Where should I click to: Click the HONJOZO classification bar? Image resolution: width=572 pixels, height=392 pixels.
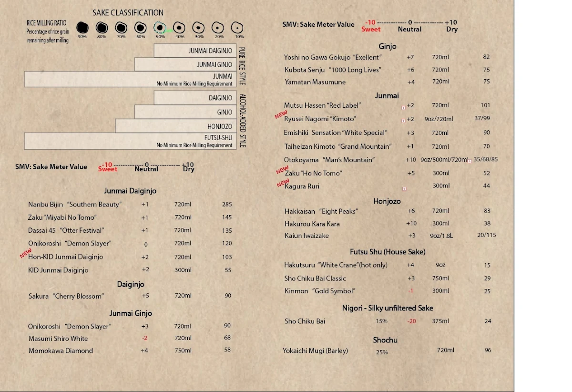tap(176, 126)
